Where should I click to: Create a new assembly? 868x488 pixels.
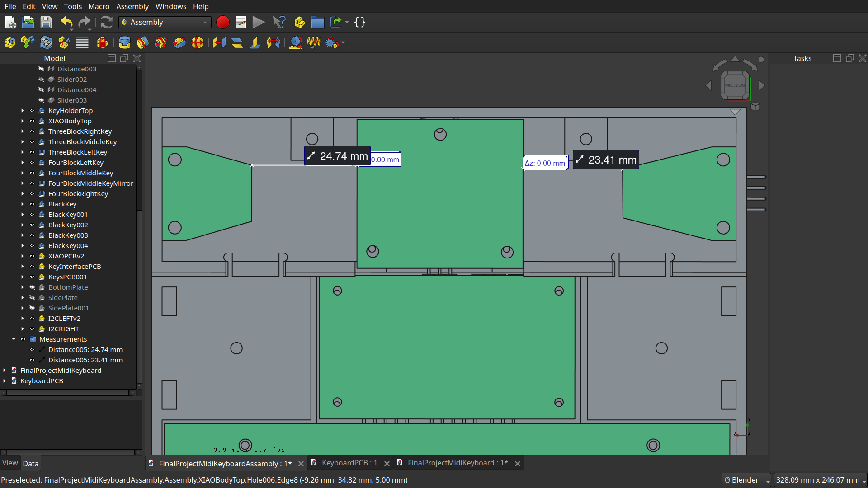pos(9,43)
